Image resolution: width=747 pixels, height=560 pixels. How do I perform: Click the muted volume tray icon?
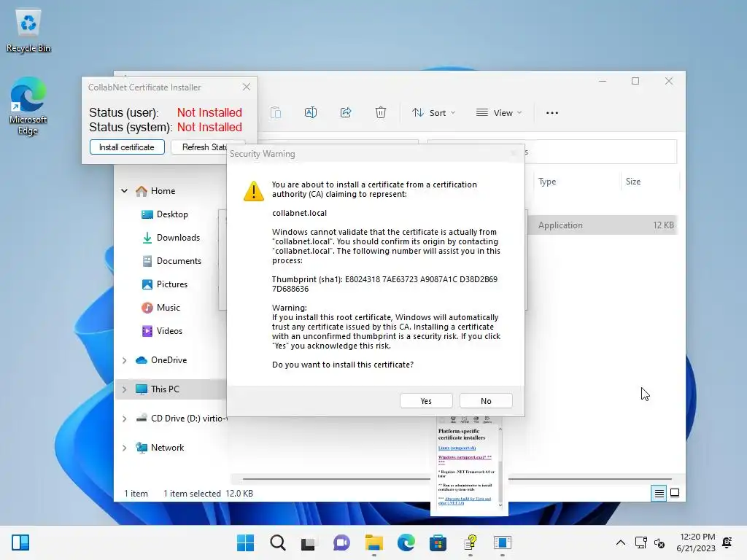tap(659, 542)
